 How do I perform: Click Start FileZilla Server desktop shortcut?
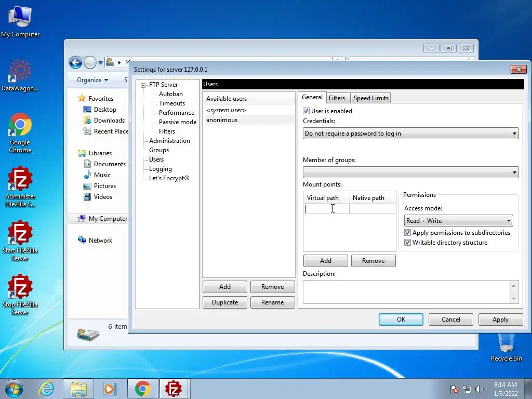point(20,241)
